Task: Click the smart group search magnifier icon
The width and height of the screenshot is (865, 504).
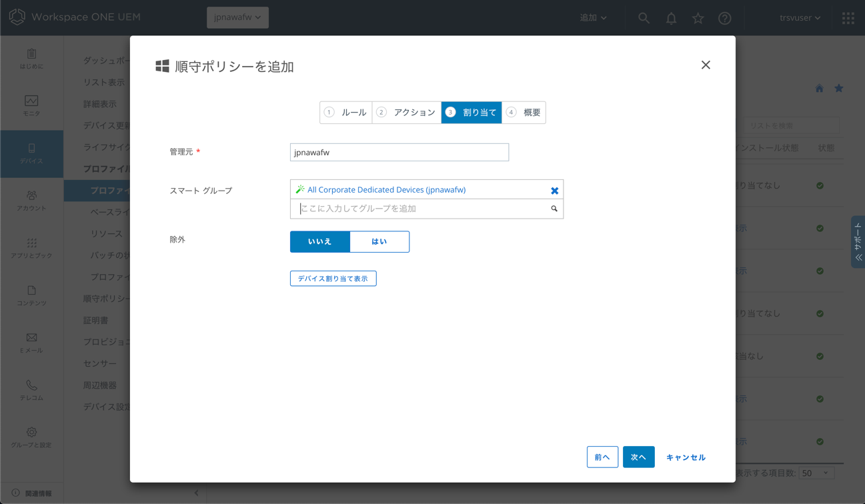Action: (554, 209)
